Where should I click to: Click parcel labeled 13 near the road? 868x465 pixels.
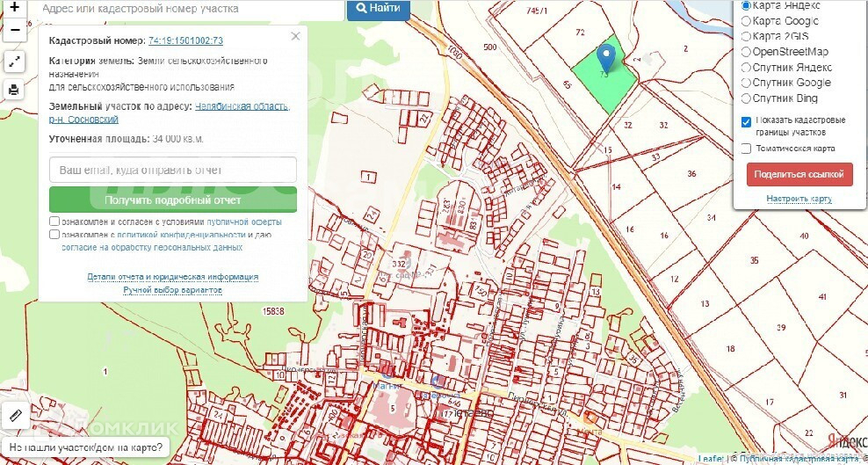tap(705, 303)
